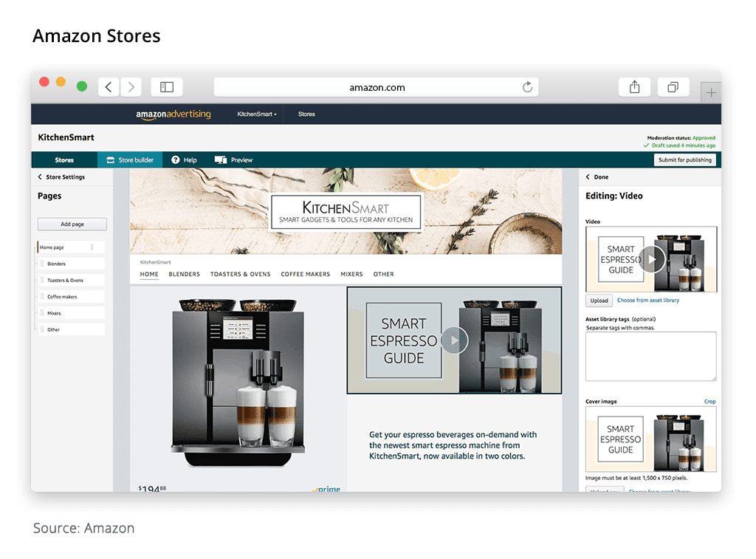The width and height of the screenshot is (756, 559).
Task: Go back to Store Settings
Action: (61, 177)
